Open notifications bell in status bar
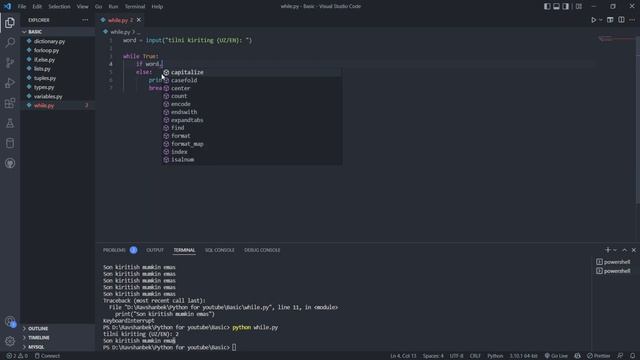The width and height of the screenshot is (640, 360). point(632,356)
